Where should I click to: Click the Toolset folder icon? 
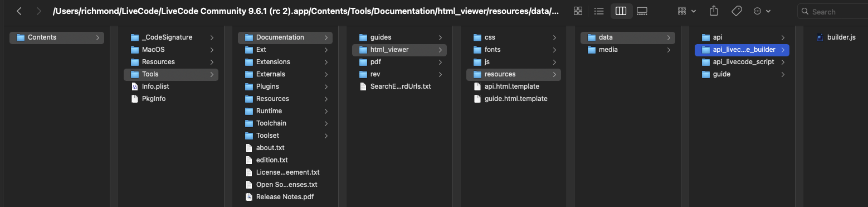coord(249,136)
